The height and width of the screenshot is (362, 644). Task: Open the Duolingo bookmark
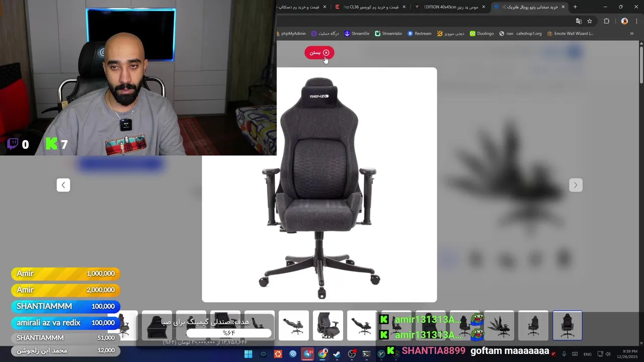482,34
